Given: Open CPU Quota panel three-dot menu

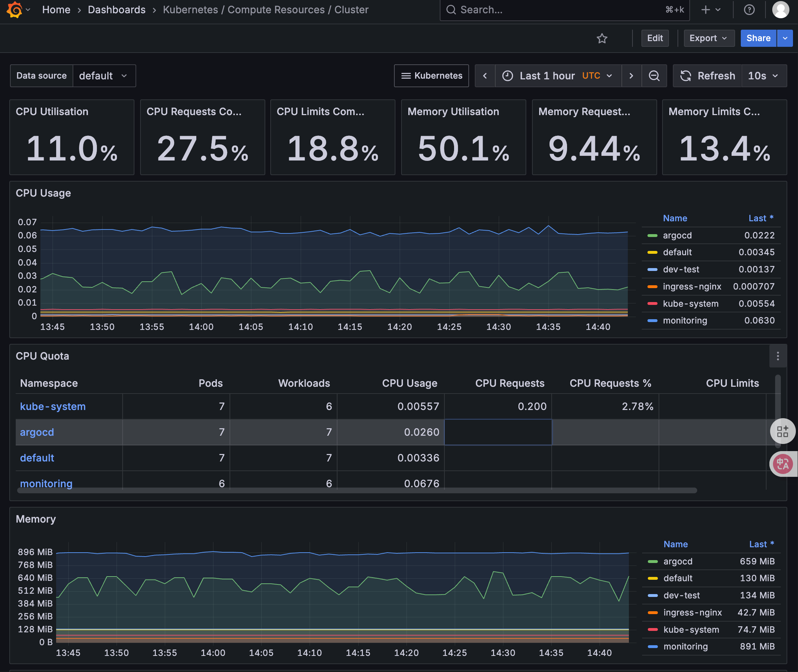Looking at the screenshot, I should (x=777, y=356).
